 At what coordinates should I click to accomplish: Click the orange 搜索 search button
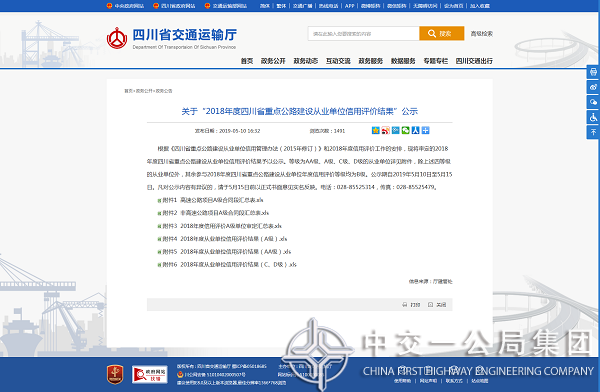(442, 33)
